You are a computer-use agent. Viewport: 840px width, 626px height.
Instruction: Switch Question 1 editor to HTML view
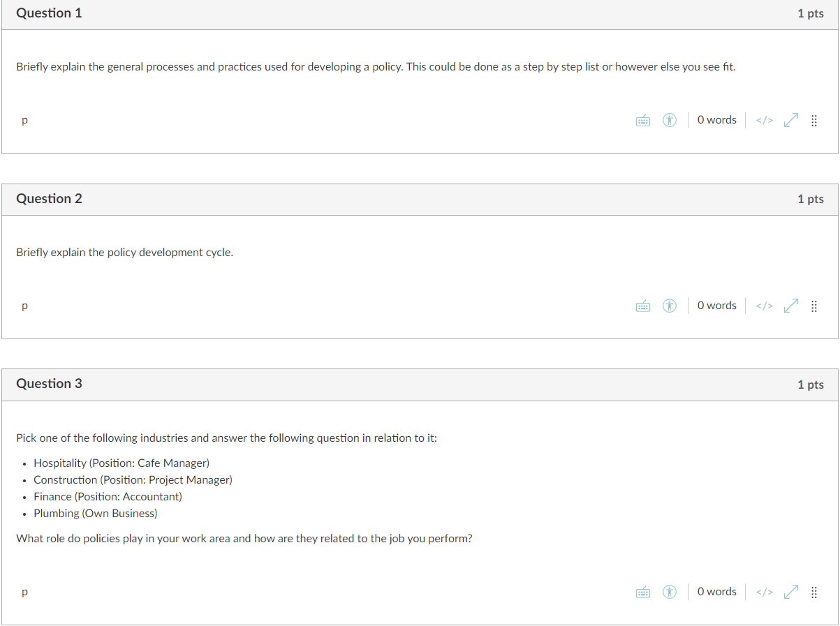[x=765, y=121]
